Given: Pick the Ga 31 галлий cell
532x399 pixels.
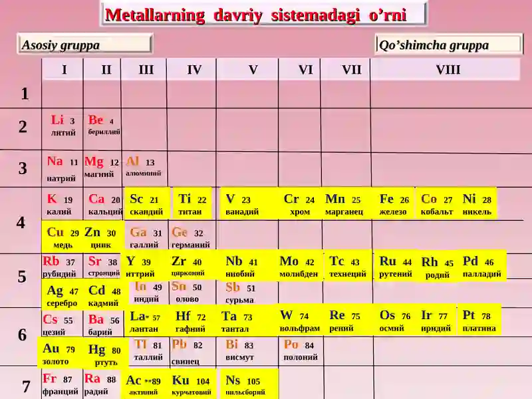Looking at the screenshot, I should pos(146,237).
